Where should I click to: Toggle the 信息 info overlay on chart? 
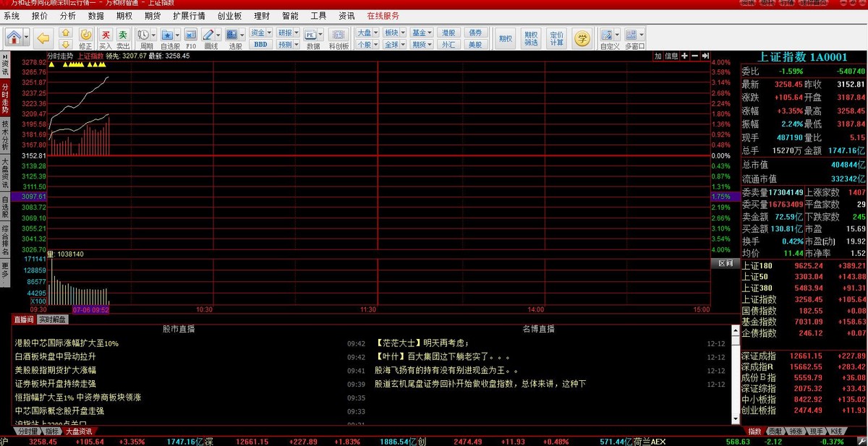(x=671, y=56)
